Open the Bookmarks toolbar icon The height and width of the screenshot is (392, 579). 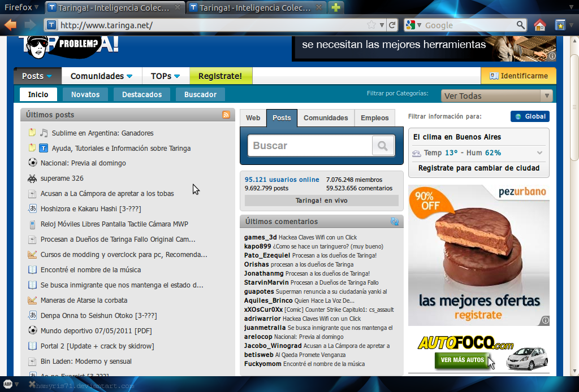(x=560, y=25)
